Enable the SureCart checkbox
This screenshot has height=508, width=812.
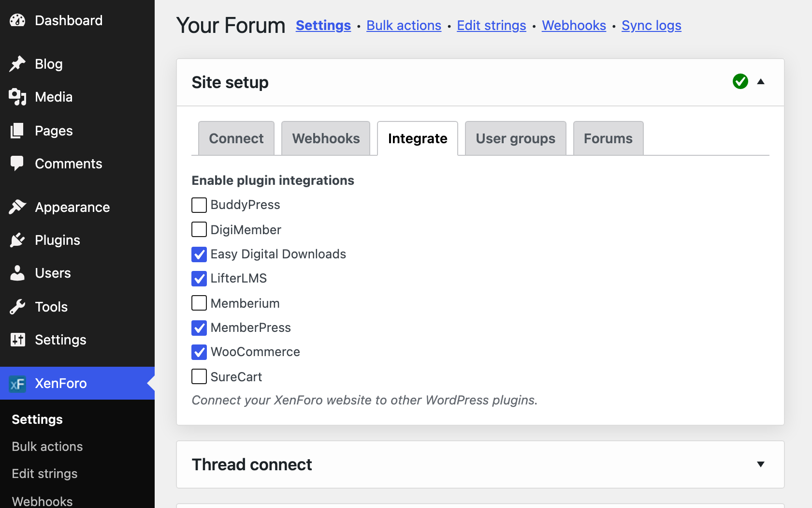click(x=199, y=376)
